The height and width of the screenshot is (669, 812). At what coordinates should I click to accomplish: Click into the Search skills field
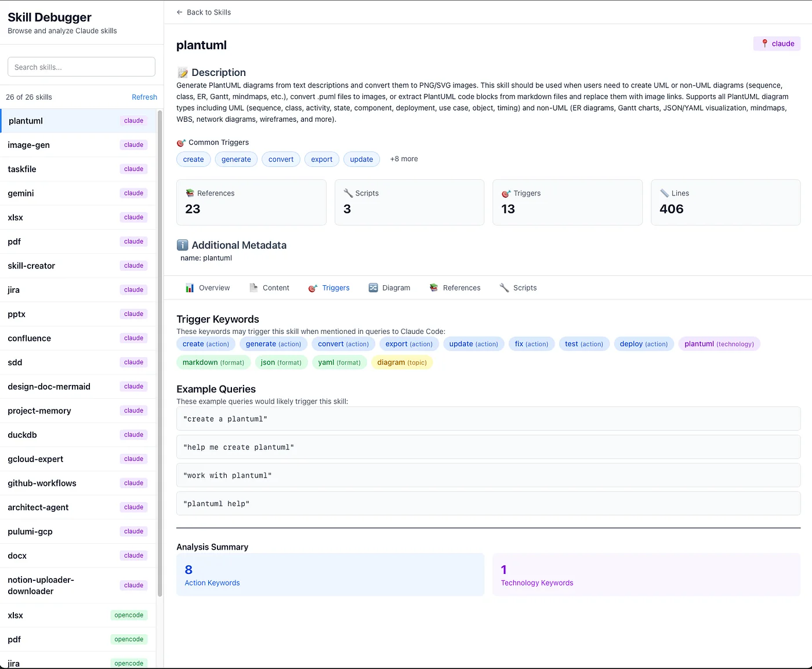[81, 67]
